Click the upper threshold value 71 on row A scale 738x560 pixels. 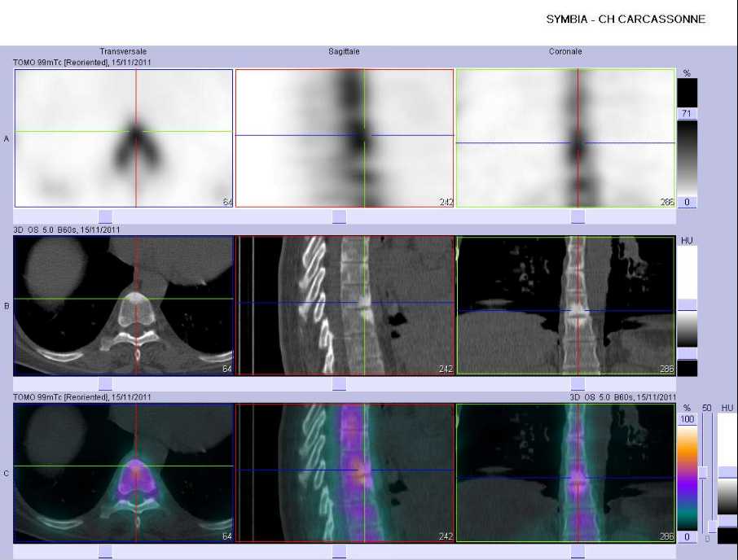point(687,114)
